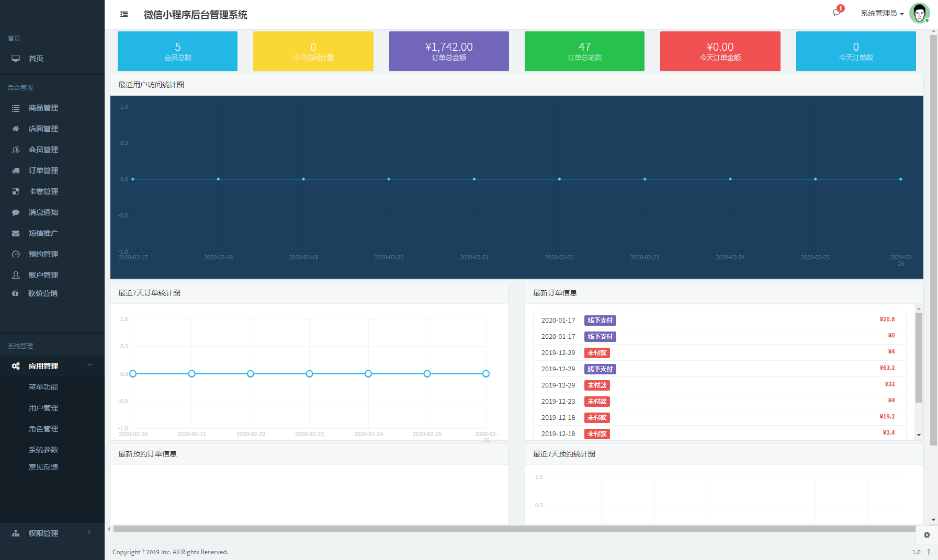Screen dimensions: 938x560
Task: Click the 线下支付 tag on the ¥20.8 order
Action: tap(600, 321)
